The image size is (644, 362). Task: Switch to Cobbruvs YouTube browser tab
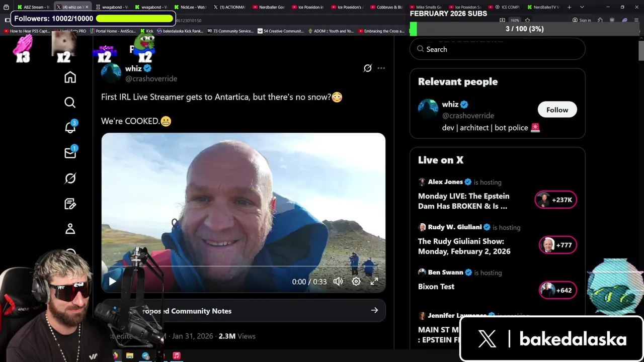pyautogui.click(x=386, y=7)
